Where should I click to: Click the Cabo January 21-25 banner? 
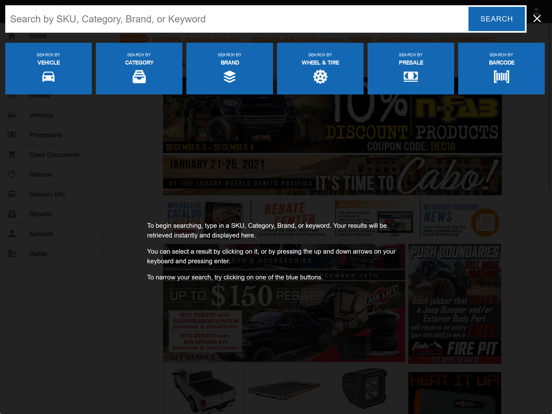pyautogui.click(x=332, y=175)
